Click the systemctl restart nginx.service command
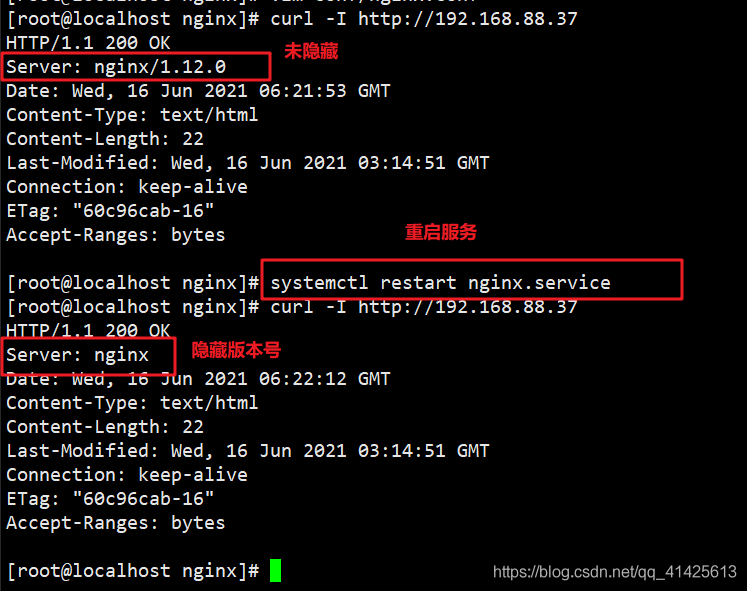The width and height of the screenshot is (747, 591). pos(440,283)
